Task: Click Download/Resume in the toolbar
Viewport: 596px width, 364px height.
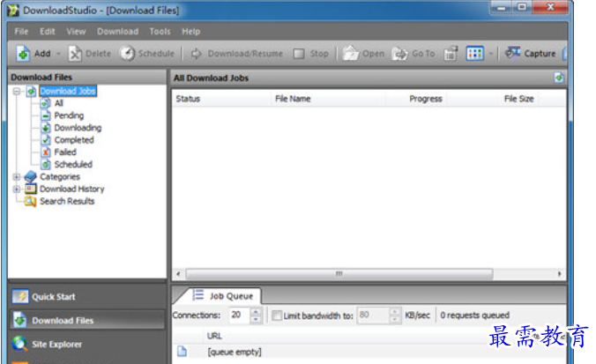Action: pos(236,54)
